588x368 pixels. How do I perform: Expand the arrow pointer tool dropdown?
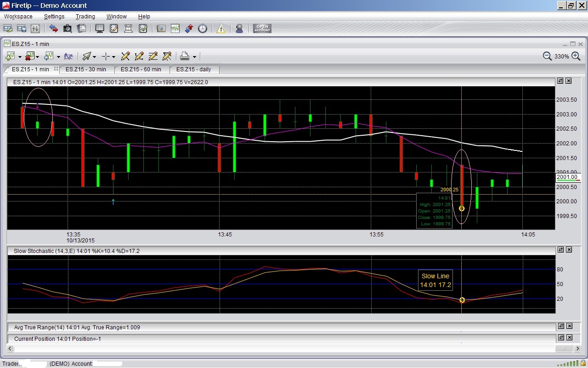[x=94, y=57]
